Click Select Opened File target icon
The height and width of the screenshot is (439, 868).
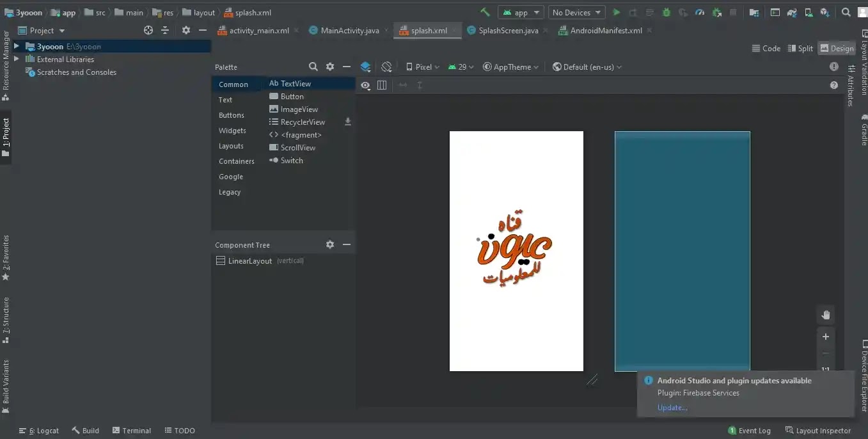(148, 30)
